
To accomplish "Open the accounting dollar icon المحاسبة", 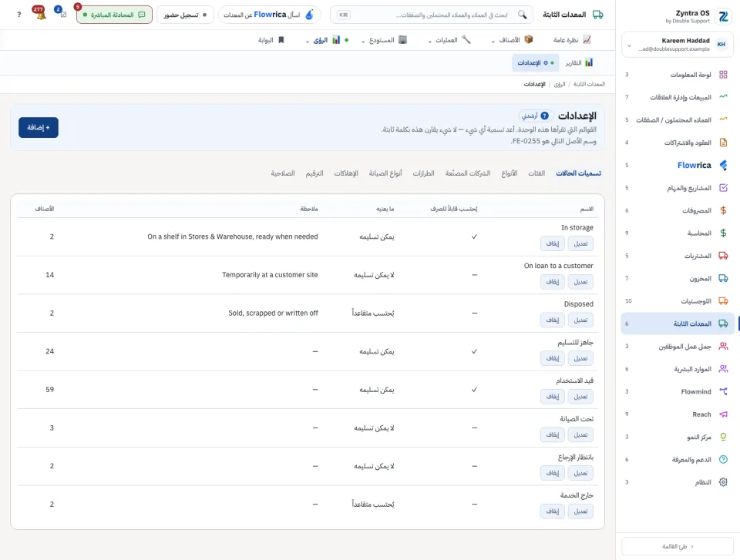I will tap(723, 233).
